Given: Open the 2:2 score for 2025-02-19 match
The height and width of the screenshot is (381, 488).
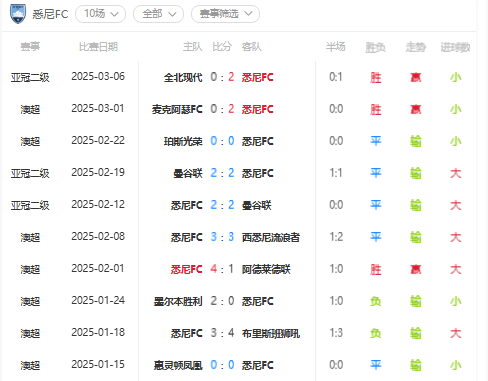Looking at the screenshot, I should [x=222, y=173].
